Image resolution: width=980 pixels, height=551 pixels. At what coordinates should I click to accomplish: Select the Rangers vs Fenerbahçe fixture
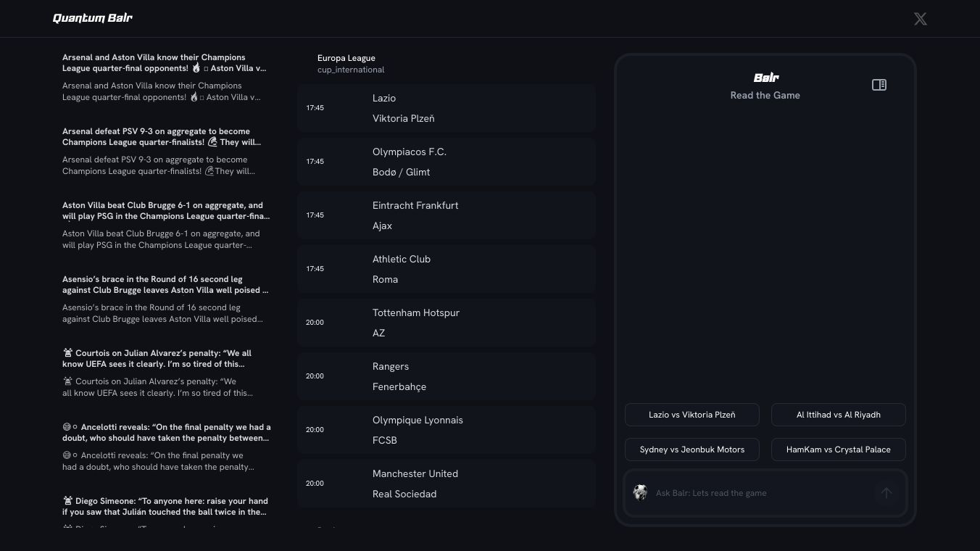tap(446, 376)
